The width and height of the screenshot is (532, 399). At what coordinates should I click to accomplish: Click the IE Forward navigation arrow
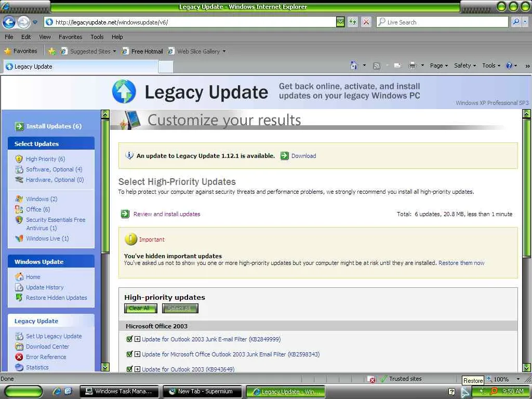(x=23, y=22)
